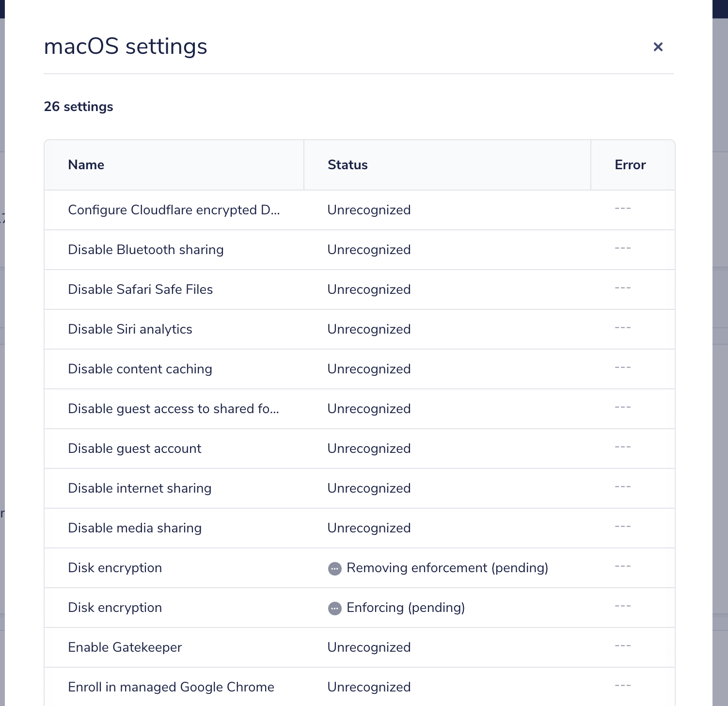Click the 26 settings count label
This screenshot has height=706, width=728.
point(78,106)
